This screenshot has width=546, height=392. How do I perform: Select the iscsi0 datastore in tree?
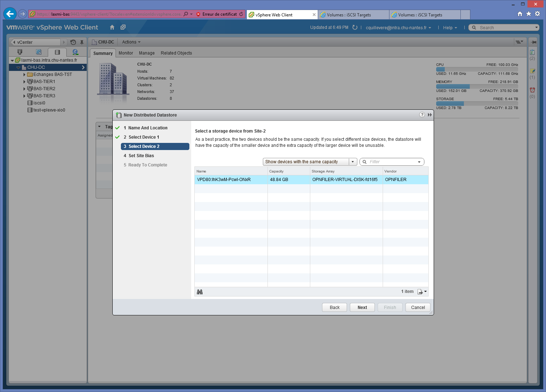(39, 103)
